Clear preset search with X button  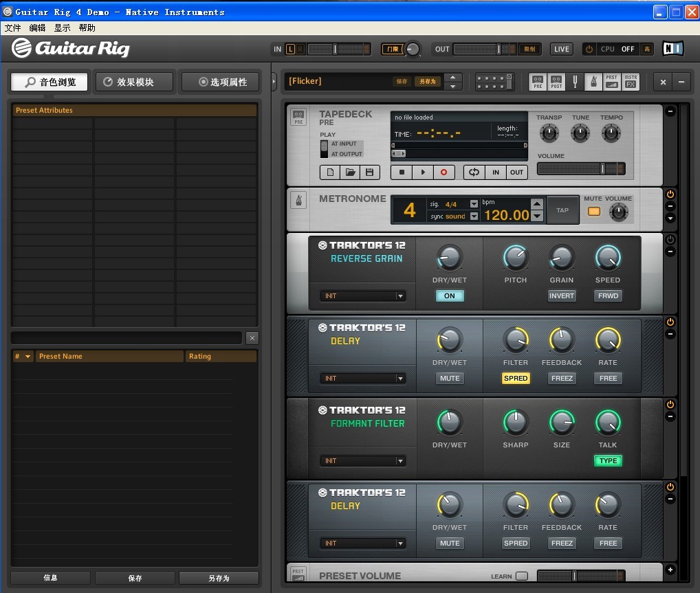(252, 338)
